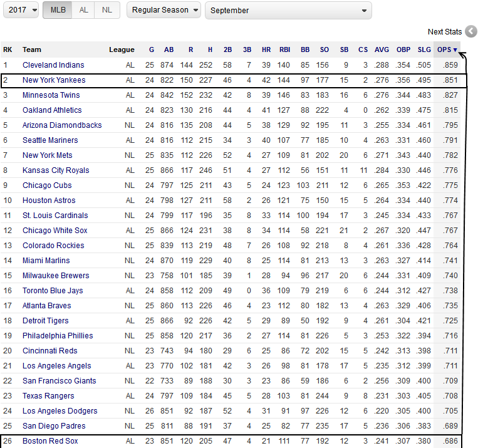Screen dimensions: 478x448
Task: Click the Yankees' OPS value .851
Action: 450,80
